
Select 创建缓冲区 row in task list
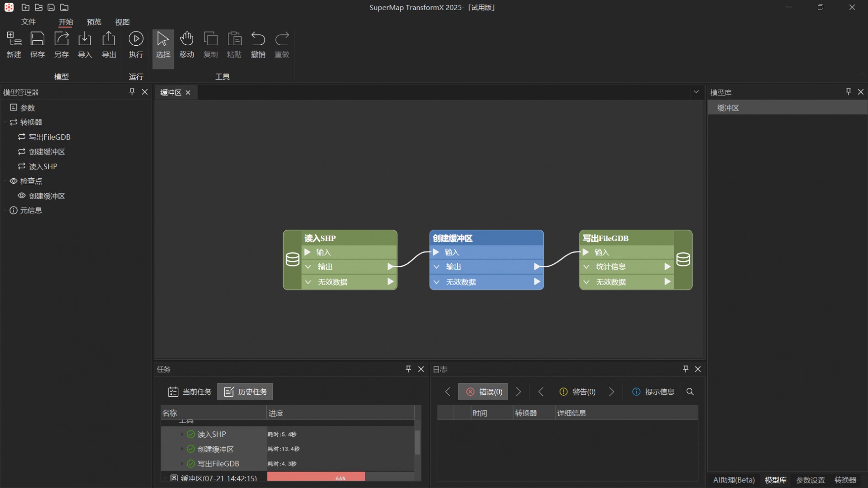click(x=287, y=449)
